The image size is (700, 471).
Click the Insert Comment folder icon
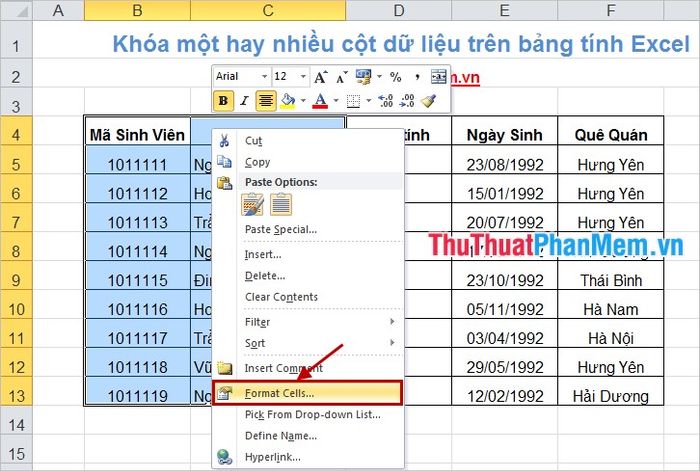click(x=225, y=368)
